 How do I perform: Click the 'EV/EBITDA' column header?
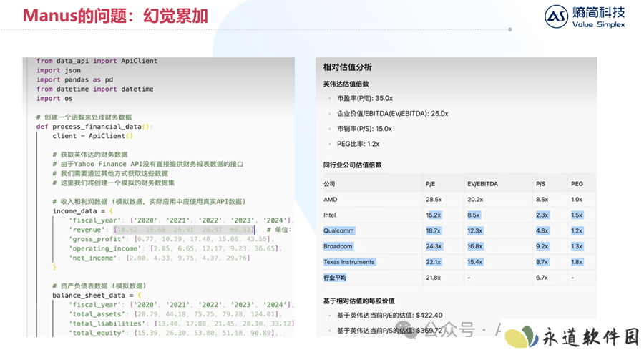pos(482,184)
